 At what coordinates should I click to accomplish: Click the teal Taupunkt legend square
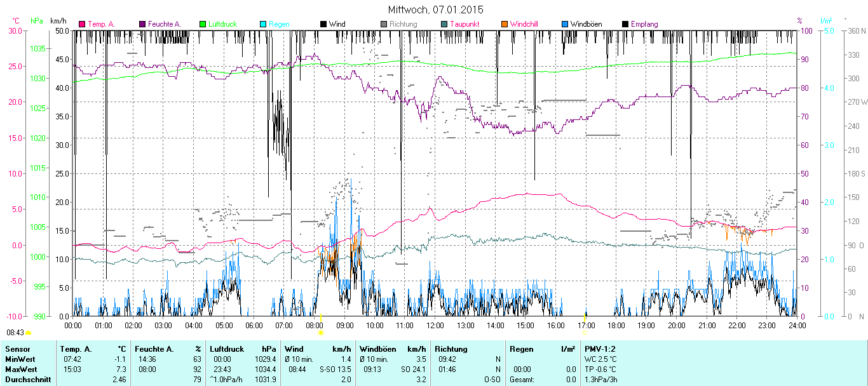click(x=444, y=24)
